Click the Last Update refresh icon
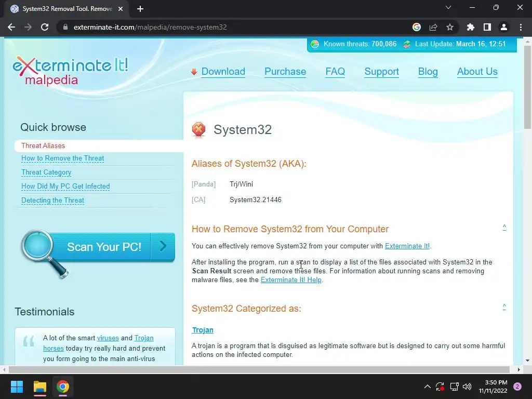This screenshot has width=532, height=399. click(x=407, y=44)
